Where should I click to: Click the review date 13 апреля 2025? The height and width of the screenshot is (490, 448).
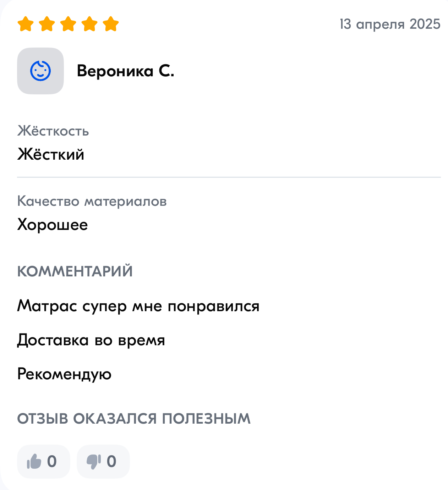pyautogui.click(x=390, y=24)
